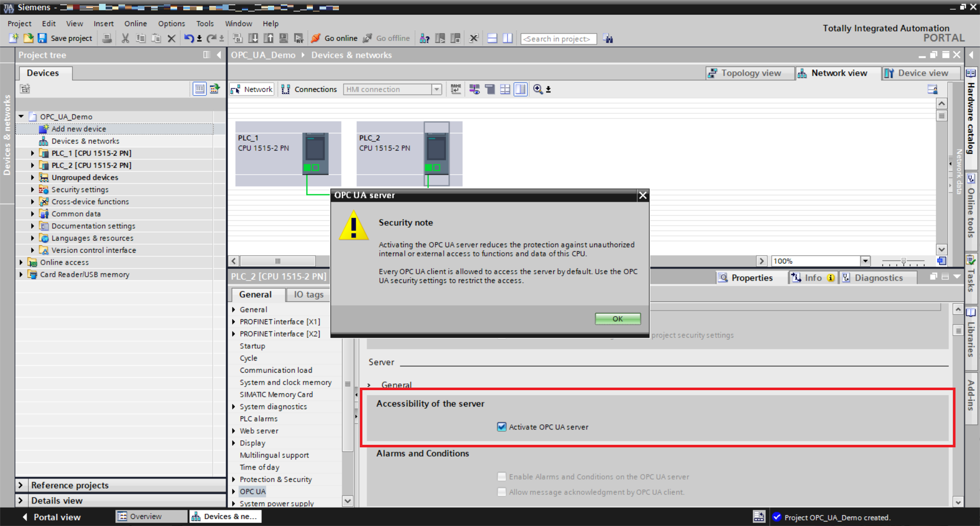Viewport: 980px width, 526px height.
Task: Open the IO tags tab
Action: click(308, 295)
